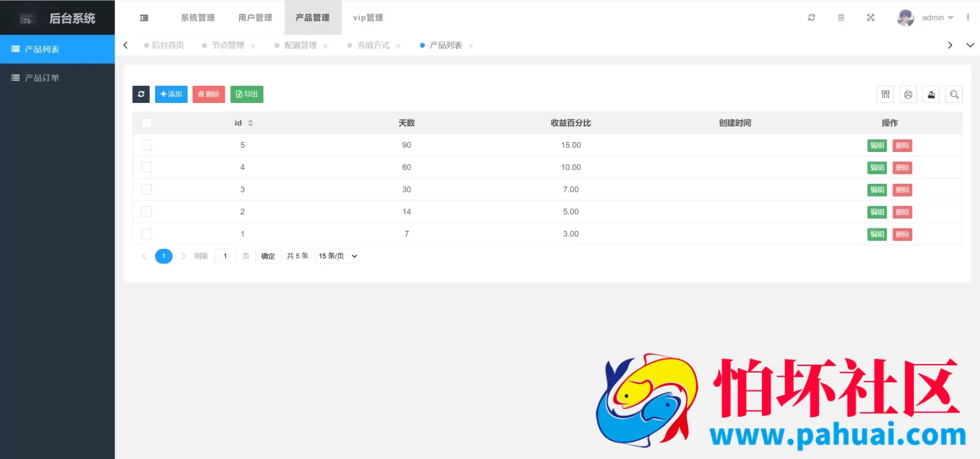The image size is (980, 459).
Task: Click the blue 添加 button
Action: pos(171,94)
